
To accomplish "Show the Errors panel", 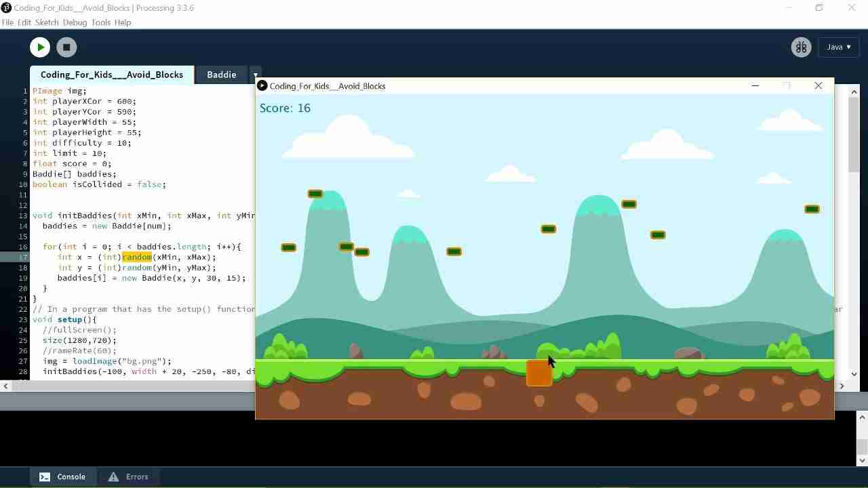I will pyautogui.click(x=128, y=476).
